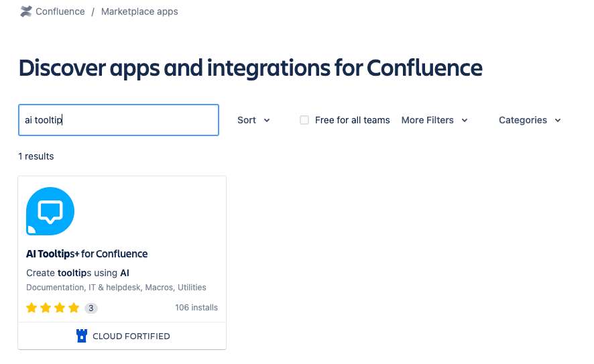Viewport: 594px width, 364px height.
Task: Click the 'Documentation, IT & helpdesk' categories line
Action: point(116,288)
